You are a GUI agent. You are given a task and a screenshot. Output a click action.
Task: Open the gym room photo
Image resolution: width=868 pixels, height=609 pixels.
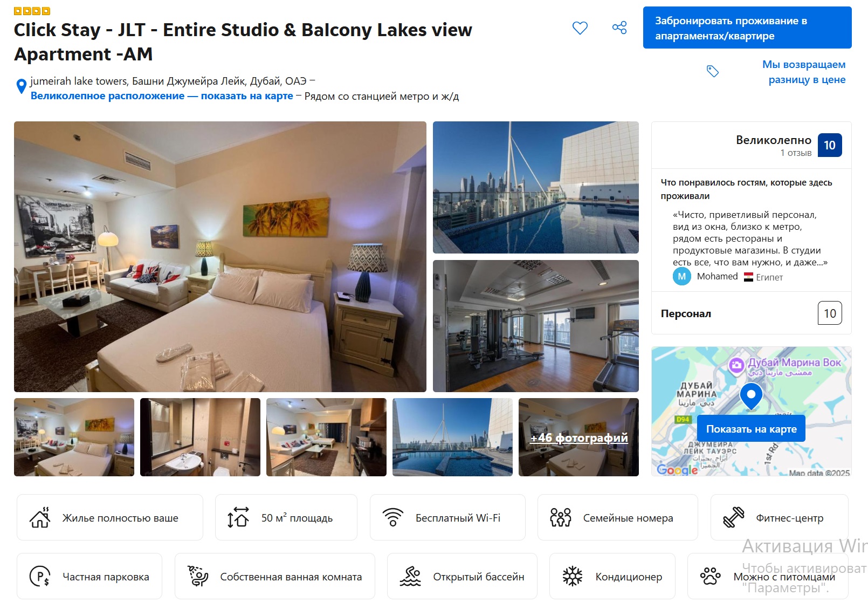point(536,326)
